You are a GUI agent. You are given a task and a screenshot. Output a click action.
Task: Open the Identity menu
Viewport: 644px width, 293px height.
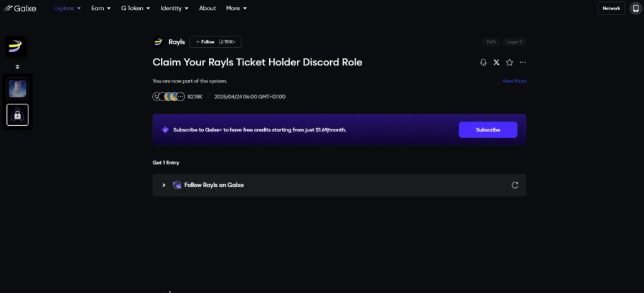point(175,8)
